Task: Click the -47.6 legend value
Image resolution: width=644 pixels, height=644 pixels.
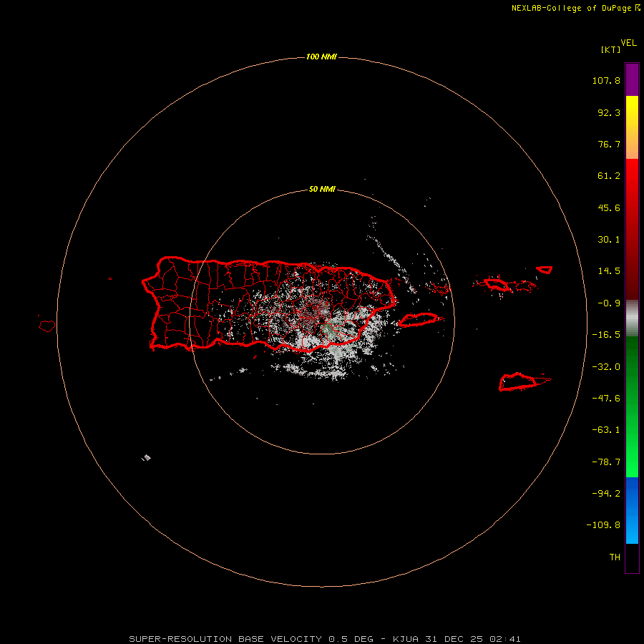Action: point(606,399)
